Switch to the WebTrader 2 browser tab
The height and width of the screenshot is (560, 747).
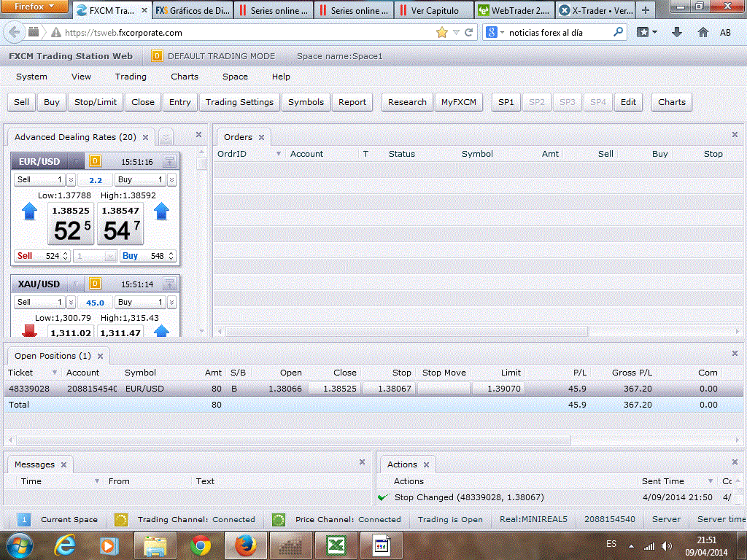[514, 10]
